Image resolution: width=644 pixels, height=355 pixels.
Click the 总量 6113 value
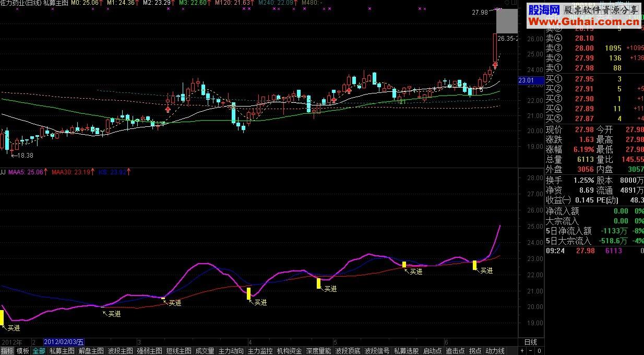pyautogui.click(x=586, y=159)
